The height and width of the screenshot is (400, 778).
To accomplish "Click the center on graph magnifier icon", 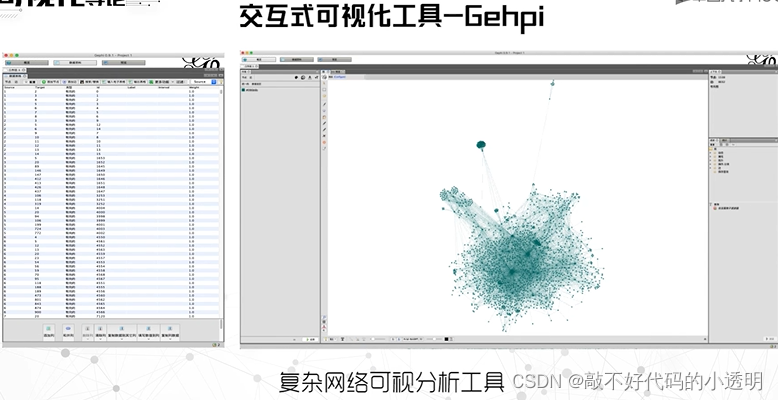I will click(x=324, y=317).
